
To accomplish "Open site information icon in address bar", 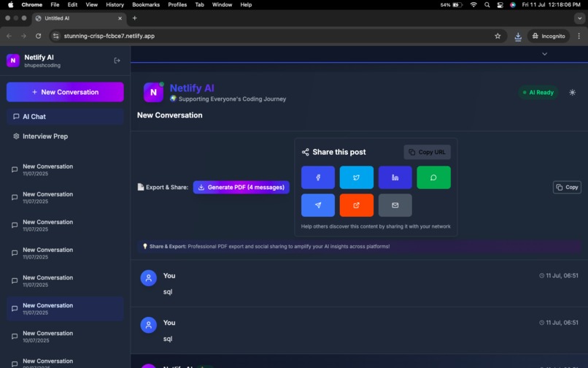I will tap(56, 36).
